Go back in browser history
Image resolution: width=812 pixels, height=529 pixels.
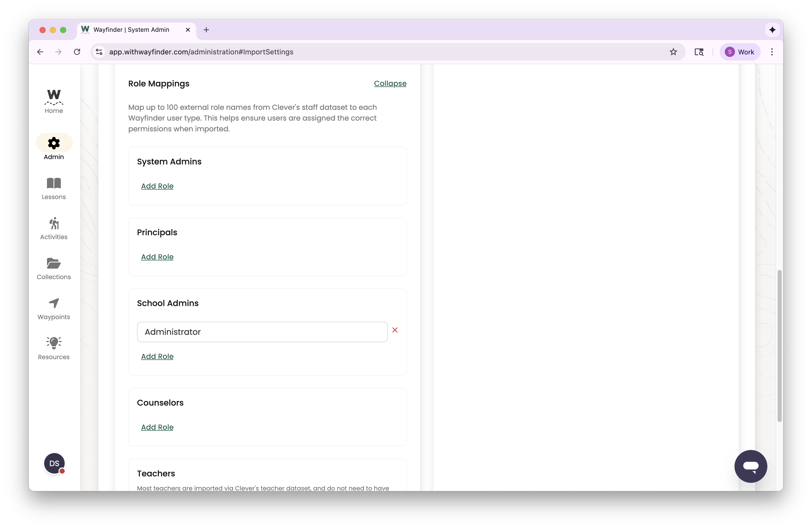(40, 52)
